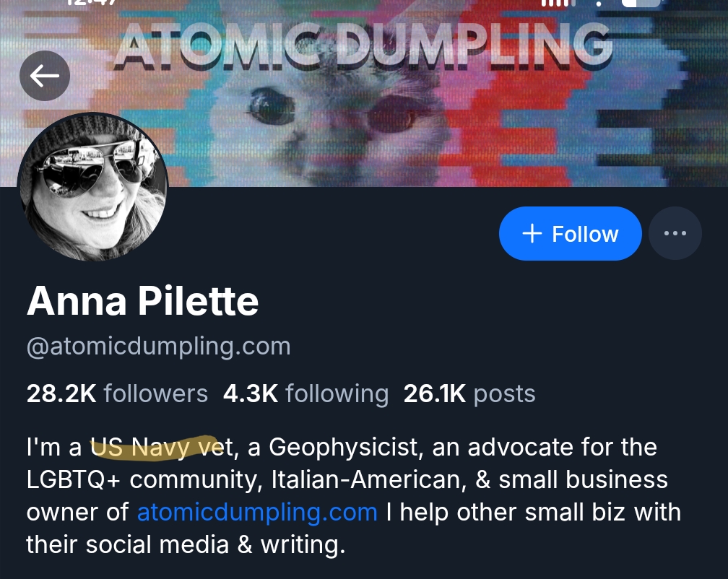Click the 26.1K posts count
The width and height of the screenshot is (728, 579).
tap(469, 393)
